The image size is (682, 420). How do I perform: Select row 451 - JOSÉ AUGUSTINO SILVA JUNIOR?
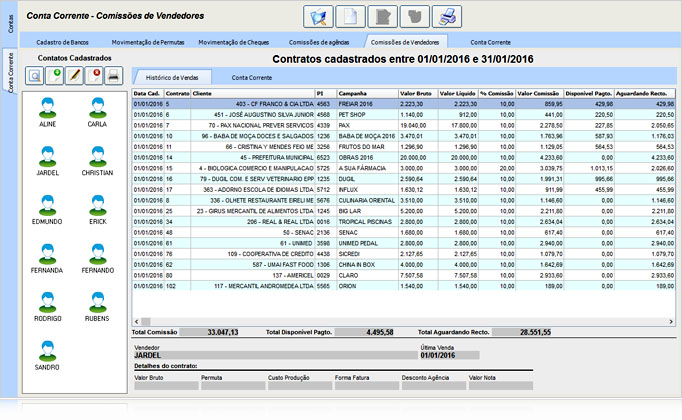tap(404, 115)
